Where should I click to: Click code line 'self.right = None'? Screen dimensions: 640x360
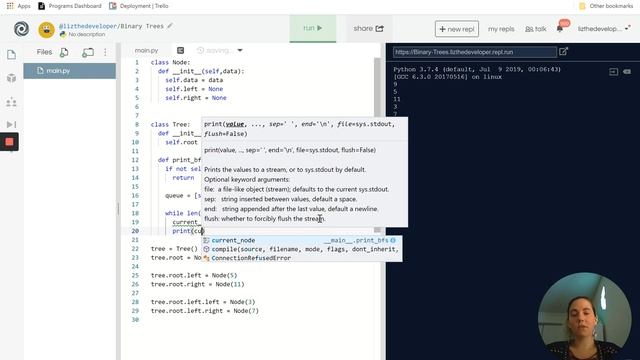pyautogui.click(x=196, y=98)
